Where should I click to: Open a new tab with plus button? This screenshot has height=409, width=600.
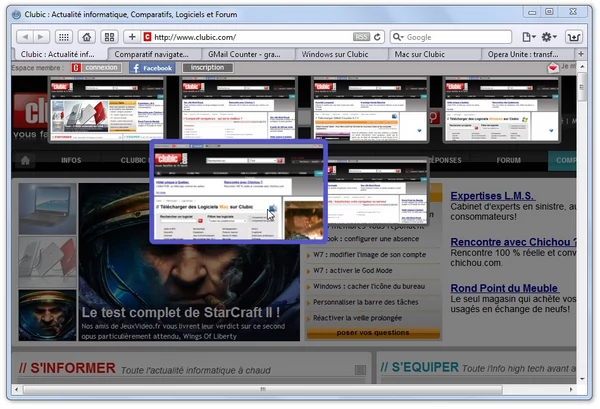click(581, 54)
